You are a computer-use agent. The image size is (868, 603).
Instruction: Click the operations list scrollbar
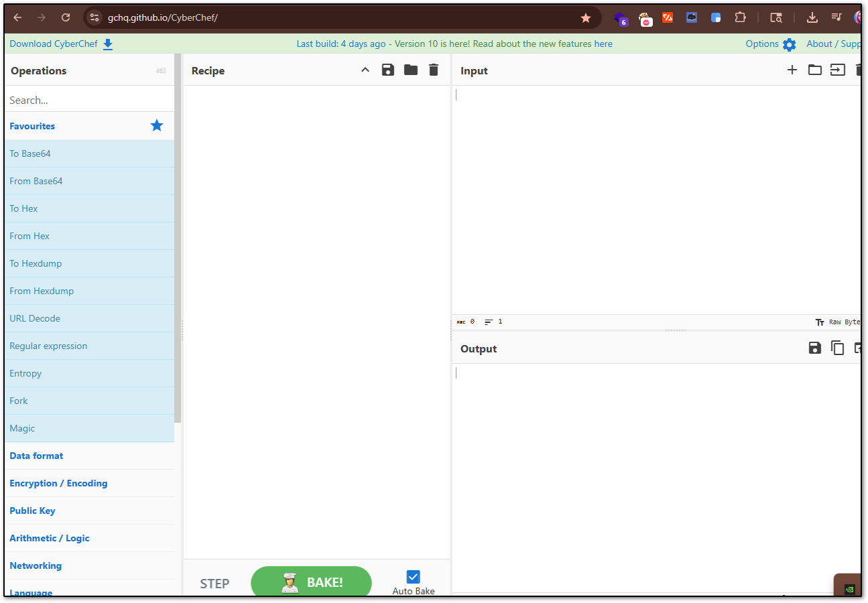178,238
